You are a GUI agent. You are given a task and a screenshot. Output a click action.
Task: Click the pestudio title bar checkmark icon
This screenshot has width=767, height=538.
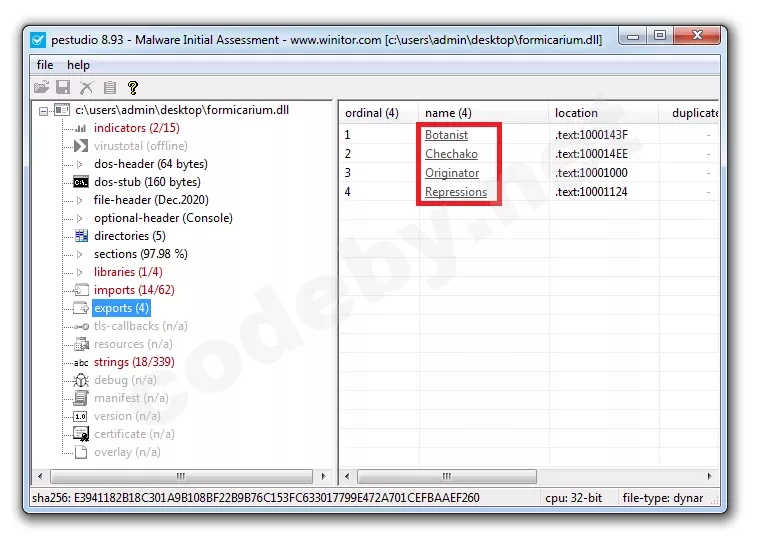pos(38,40)
